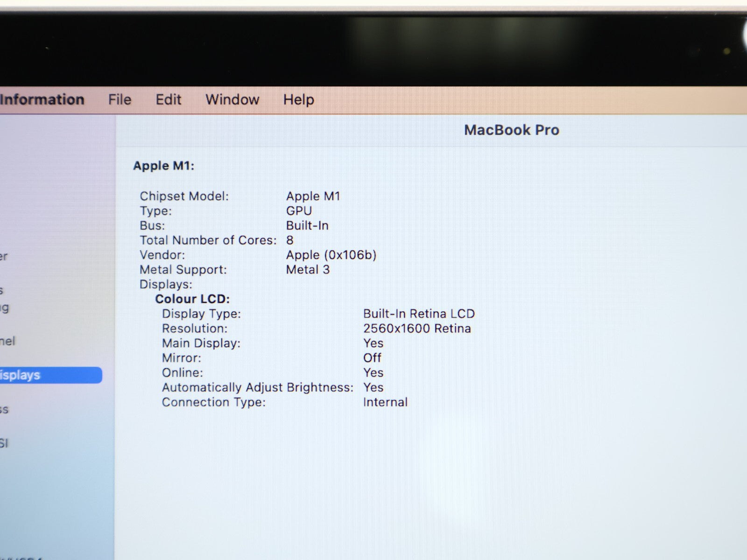
Task: Select the 'Apple (0x106b)' vendor value
Action: pyautogui.click(x=331, y=255)
